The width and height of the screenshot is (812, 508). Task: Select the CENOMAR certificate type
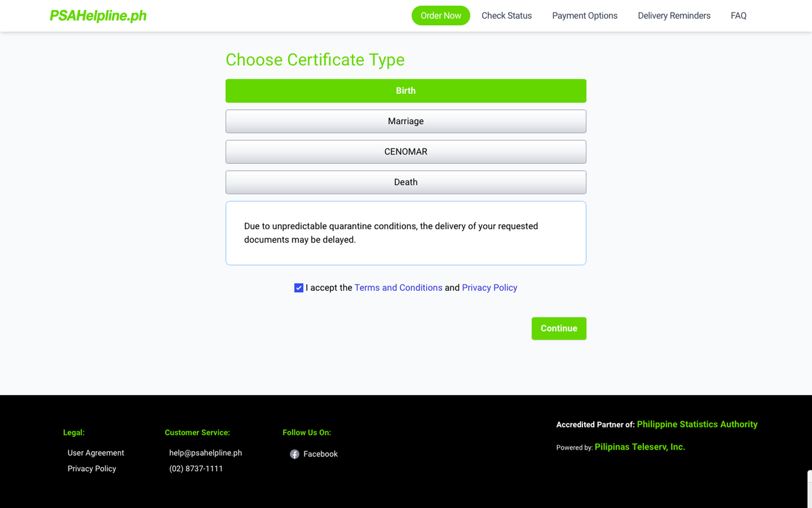click(x=406, y=152)
